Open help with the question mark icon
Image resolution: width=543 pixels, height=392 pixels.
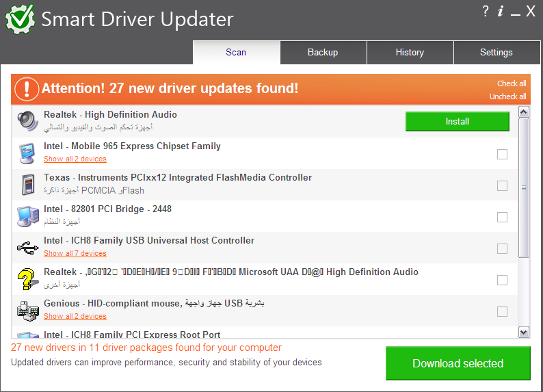point(486,11)
